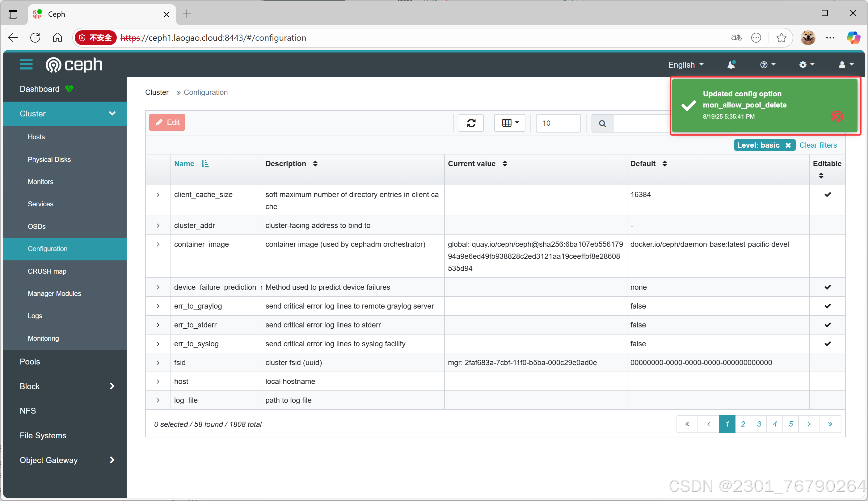Click the search magnifier icon
Screen dimensions: 868x501
(x=602, y=123)
